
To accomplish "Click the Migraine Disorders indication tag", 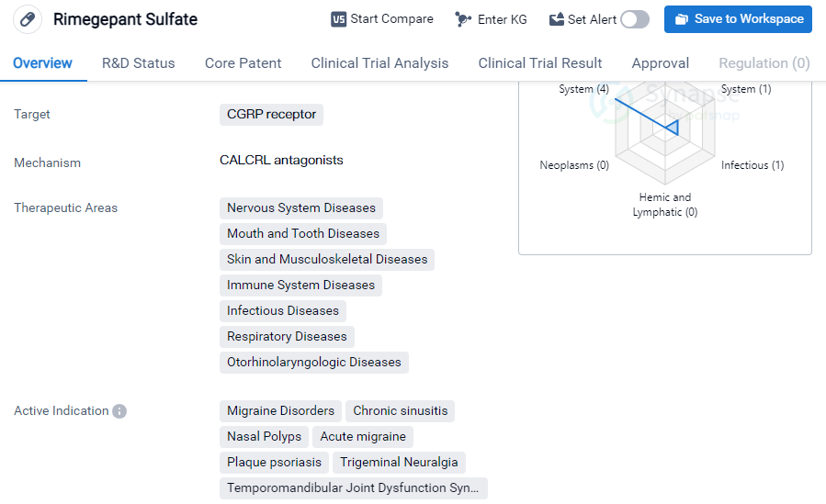I will (x=280, y=411).
